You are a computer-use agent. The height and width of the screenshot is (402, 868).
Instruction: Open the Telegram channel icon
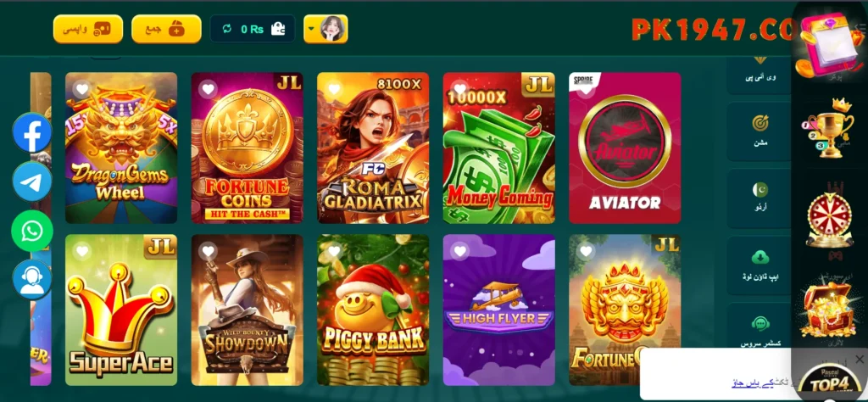coord(32,181)
